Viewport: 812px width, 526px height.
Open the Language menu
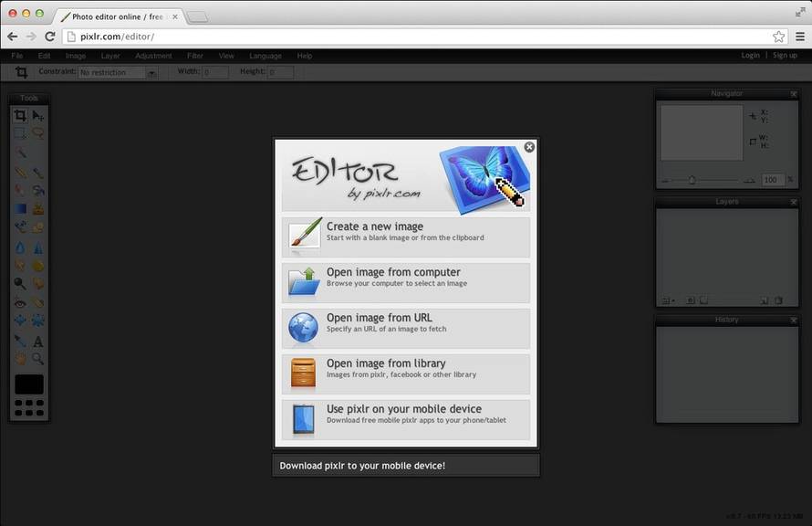(x=265, y=56)
